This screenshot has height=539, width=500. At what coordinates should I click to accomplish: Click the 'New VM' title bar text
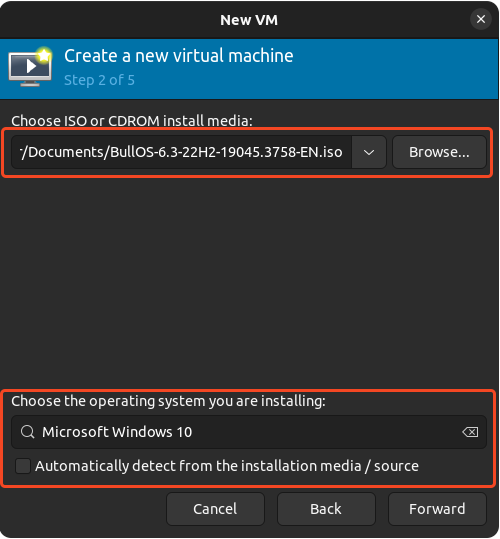(x=249, y=20)
